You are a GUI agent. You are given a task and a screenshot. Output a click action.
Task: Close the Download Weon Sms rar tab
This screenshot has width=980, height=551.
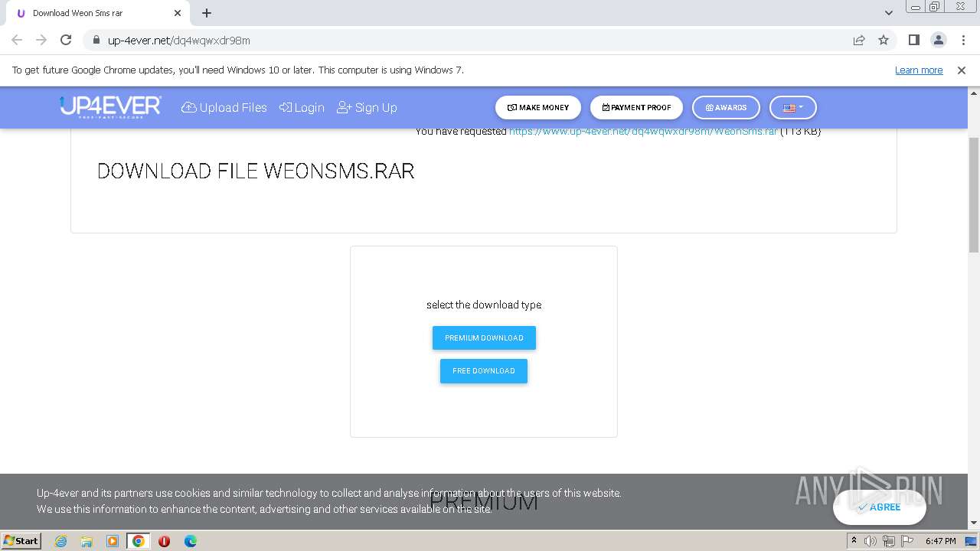pos(178,13)
